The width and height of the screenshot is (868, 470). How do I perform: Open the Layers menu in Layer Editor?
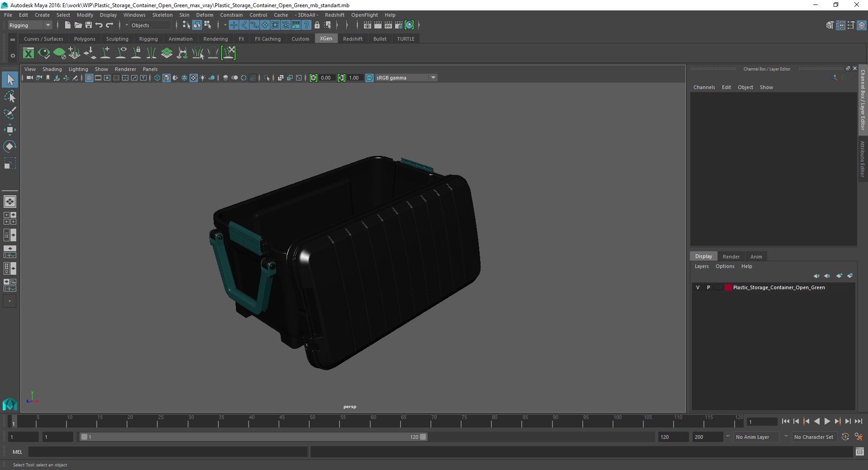point(702,266)
